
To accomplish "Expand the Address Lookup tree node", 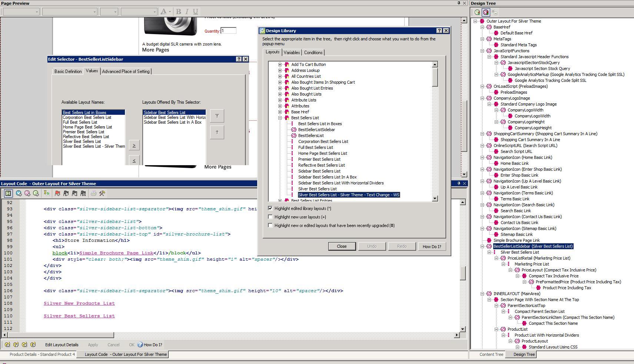I will [x=280, y=70].
